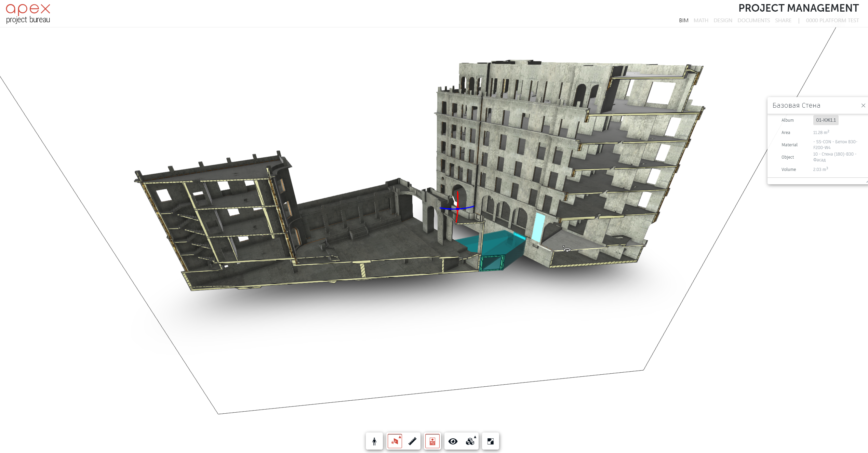This screenshot has width=868, height=453.
Task: Open 0000 PLATFORM TEST project link
Action: [x=832, y=21]
